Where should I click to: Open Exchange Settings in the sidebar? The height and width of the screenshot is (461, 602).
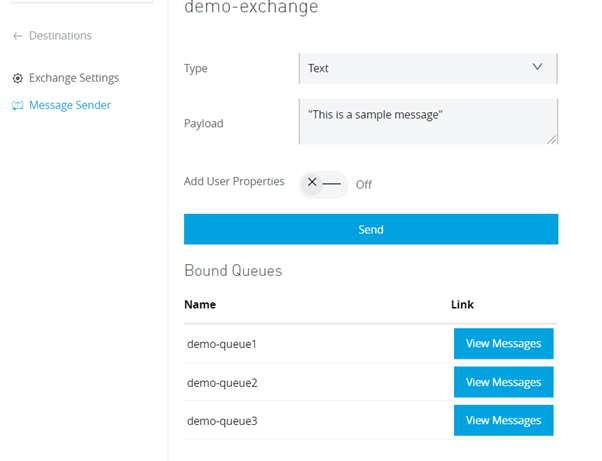[x=73, y=78]
